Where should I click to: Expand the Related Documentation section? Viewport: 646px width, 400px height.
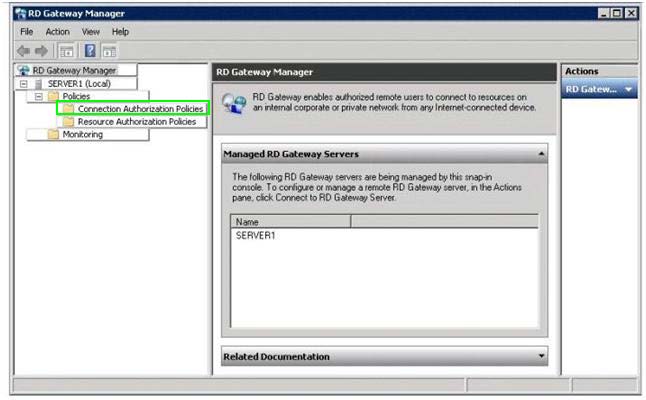pos(541,356)
